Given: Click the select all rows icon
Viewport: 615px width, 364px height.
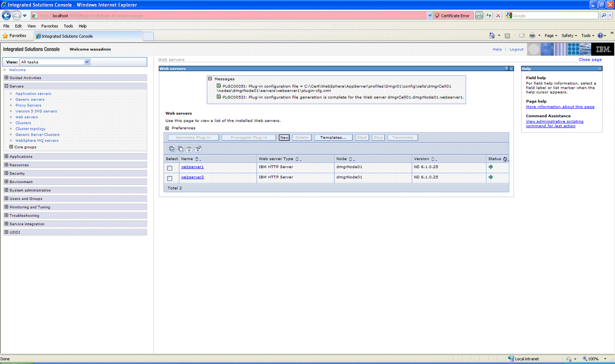Looking at the screenshot, I should [171, 149].
